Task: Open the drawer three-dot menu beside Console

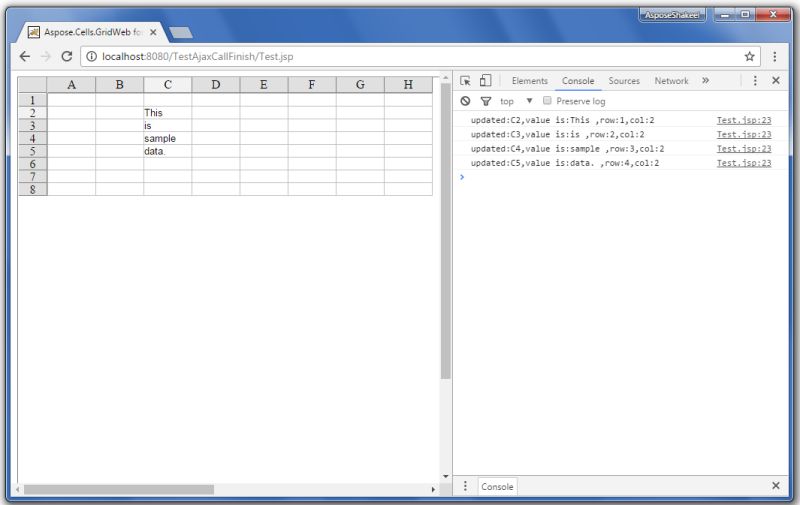Action: (x=465, y=486)
